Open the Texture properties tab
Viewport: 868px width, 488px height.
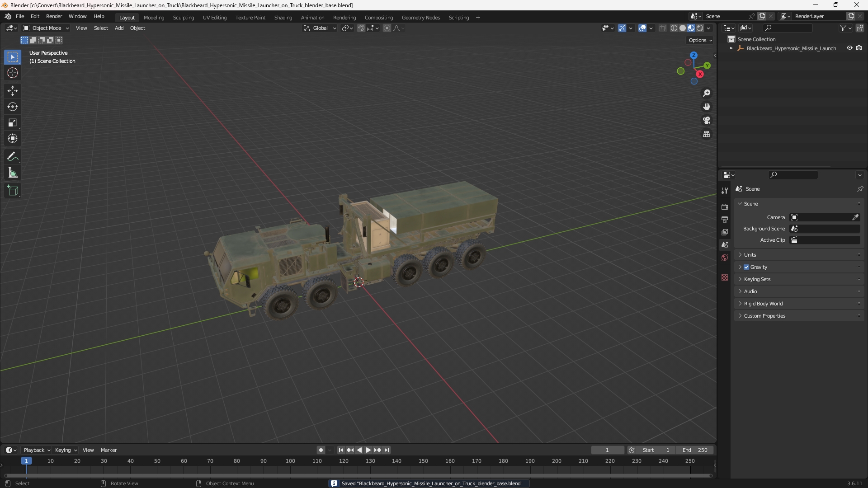click(725, 277)
